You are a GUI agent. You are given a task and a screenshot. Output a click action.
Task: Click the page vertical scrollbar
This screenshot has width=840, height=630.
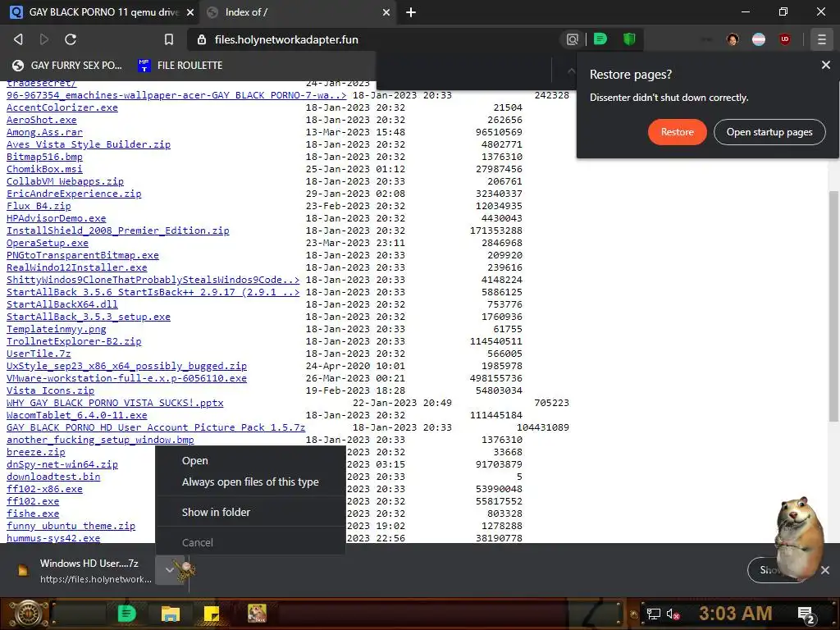pyautogui.click(x=833, y=305)
